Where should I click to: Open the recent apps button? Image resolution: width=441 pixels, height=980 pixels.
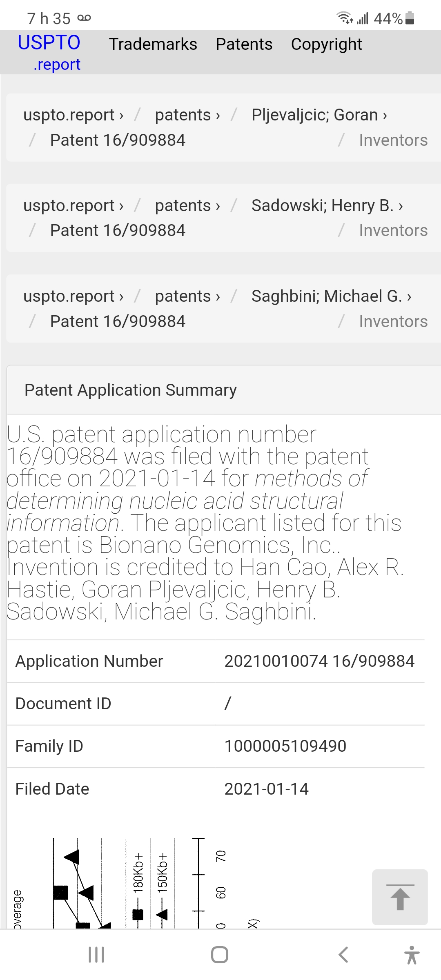(x=96, y=955)
